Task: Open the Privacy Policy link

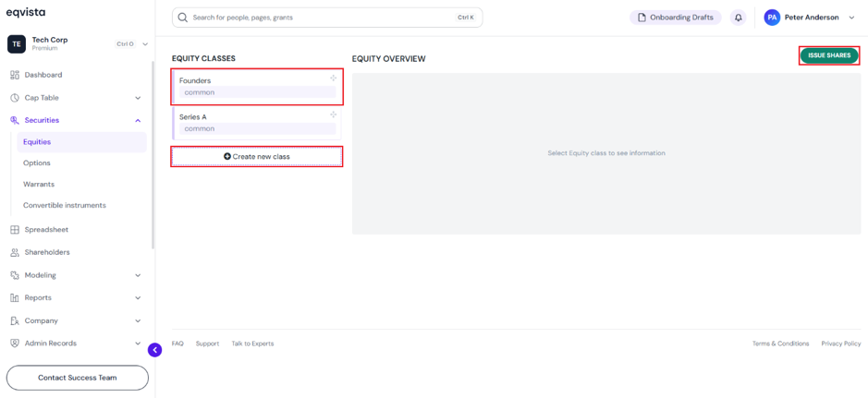Action: click(x=841, y=344)
